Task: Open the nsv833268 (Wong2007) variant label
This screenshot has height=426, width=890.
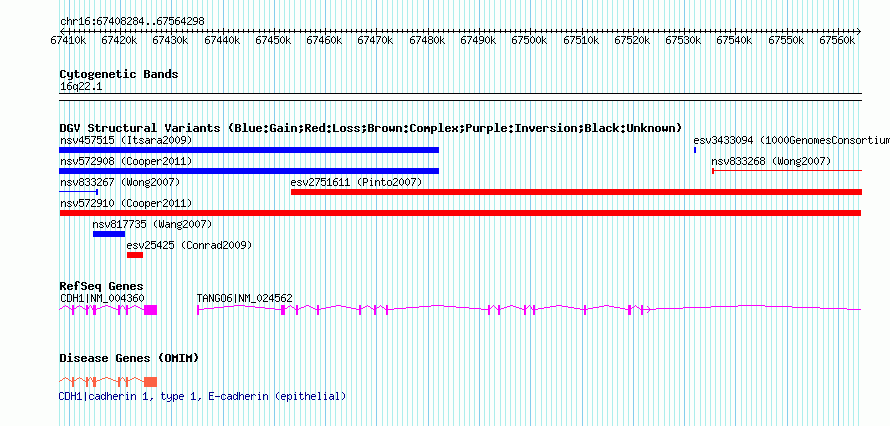Action: (x=771, y=162)
